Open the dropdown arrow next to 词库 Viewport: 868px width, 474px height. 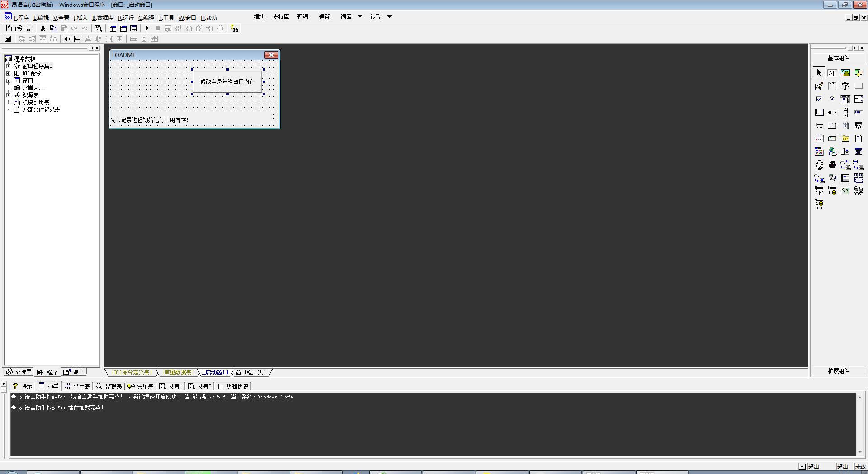click(x=360, y=17)
